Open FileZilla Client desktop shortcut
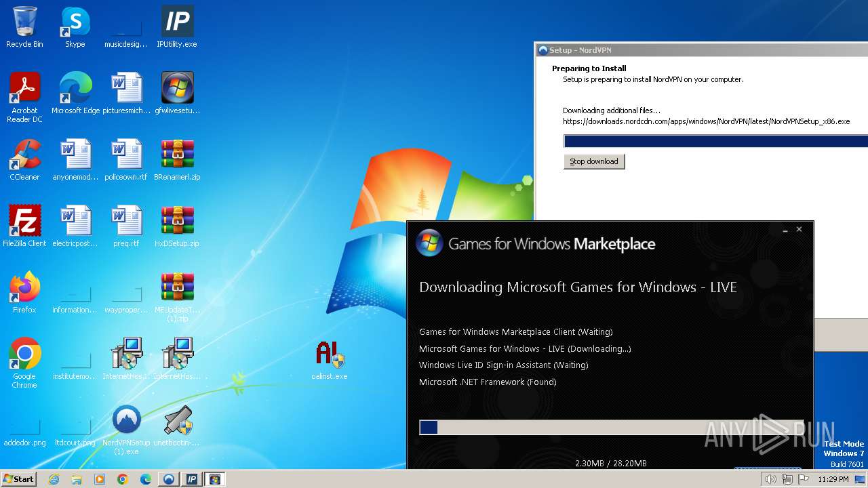 (x=24, y=226)
